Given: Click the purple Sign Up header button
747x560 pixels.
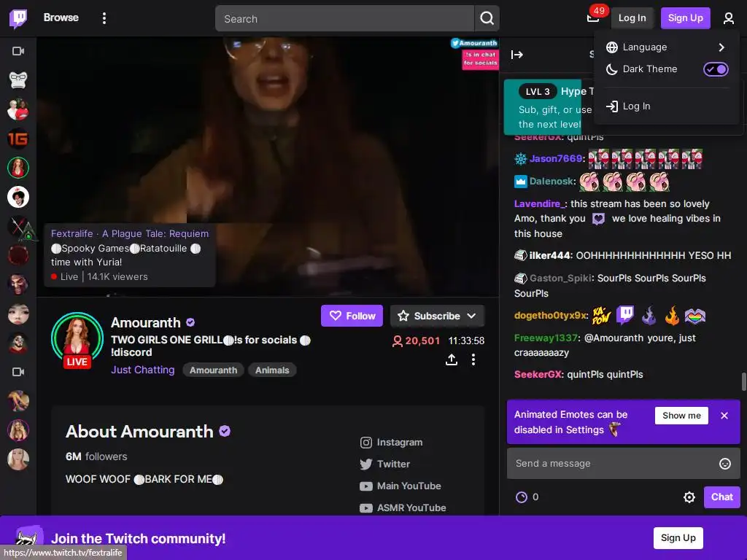Looking at the screenshot, I should 685,18.
